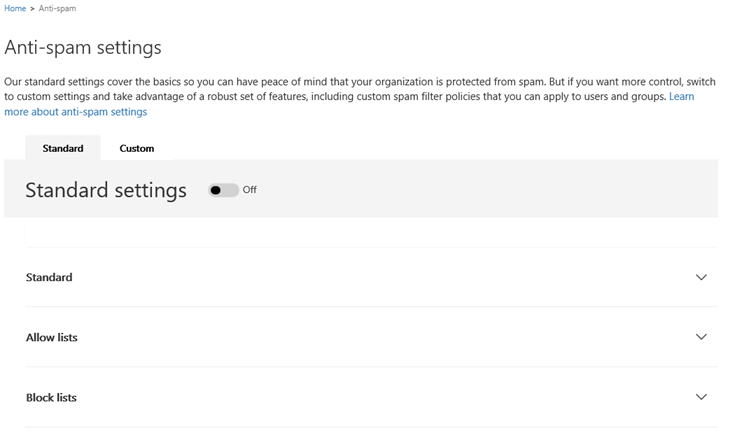Switch to the Custom tab

pos(137,148)
